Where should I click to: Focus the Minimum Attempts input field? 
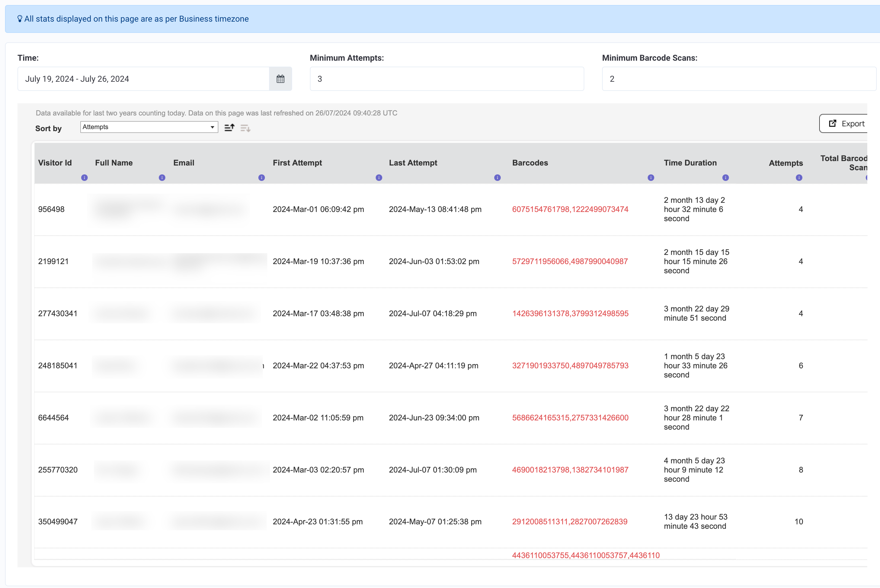(x=447, y=79)
